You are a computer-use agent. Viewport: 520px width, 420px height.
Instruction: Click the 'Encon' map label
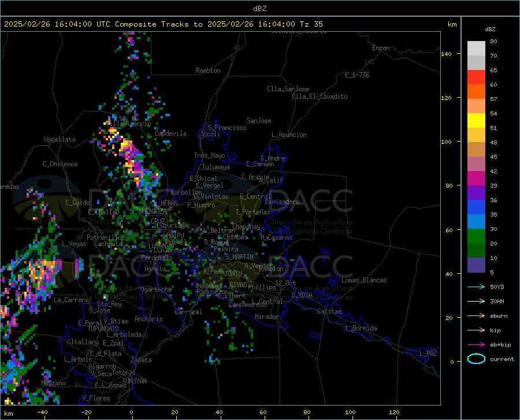pos(381,48)
